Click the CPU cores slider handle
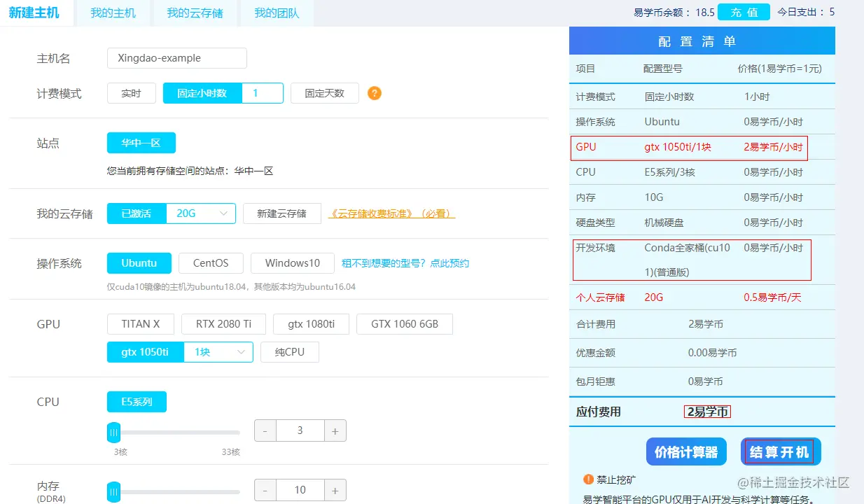Screen dimensions: 864x504 tap(113, 433)
